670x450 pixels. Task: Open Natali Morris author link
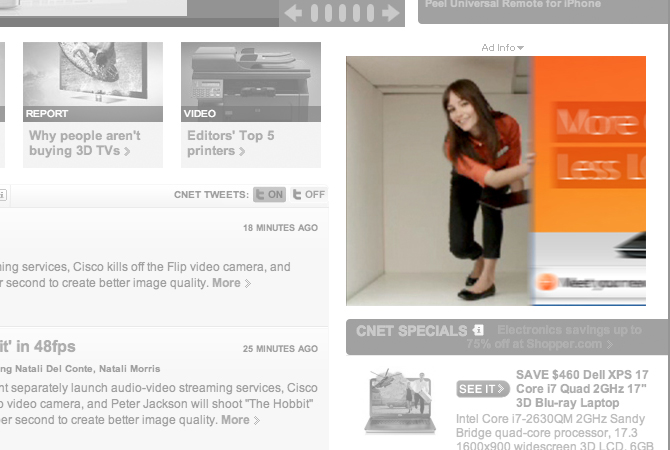tap(129, 368)
